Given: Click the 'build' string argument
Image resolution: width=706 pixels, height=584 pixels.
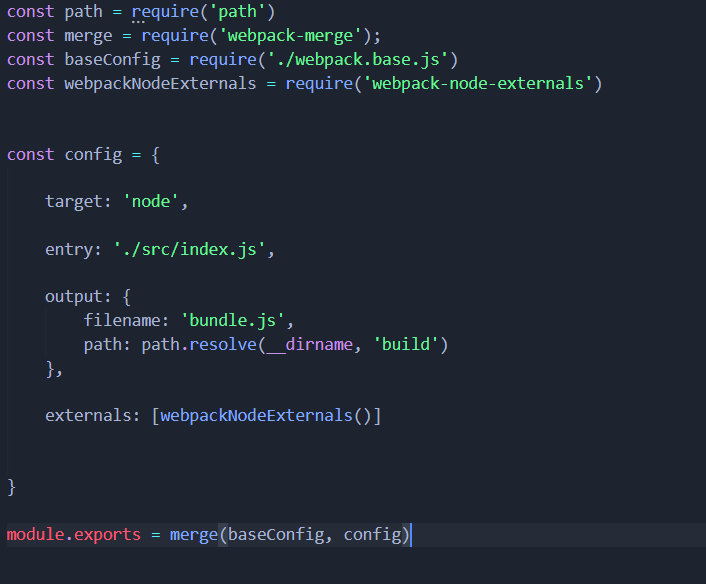Looking at the screenshot, I should point(405,345).
